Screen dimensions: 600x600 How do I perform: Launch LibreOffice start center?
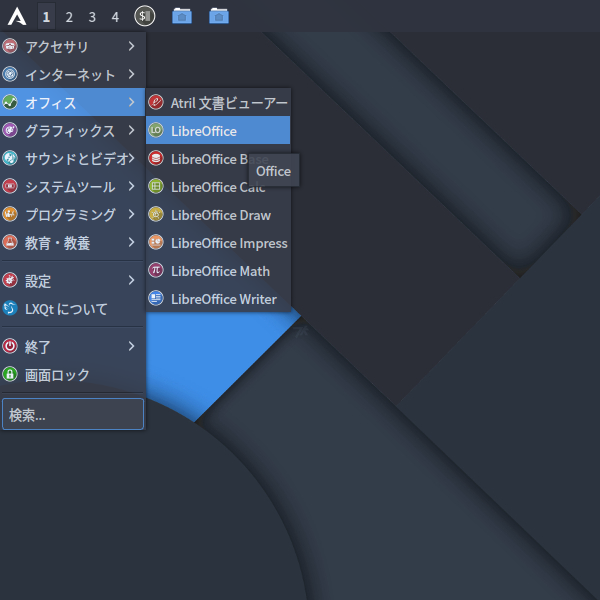click(x=218, y=130)
